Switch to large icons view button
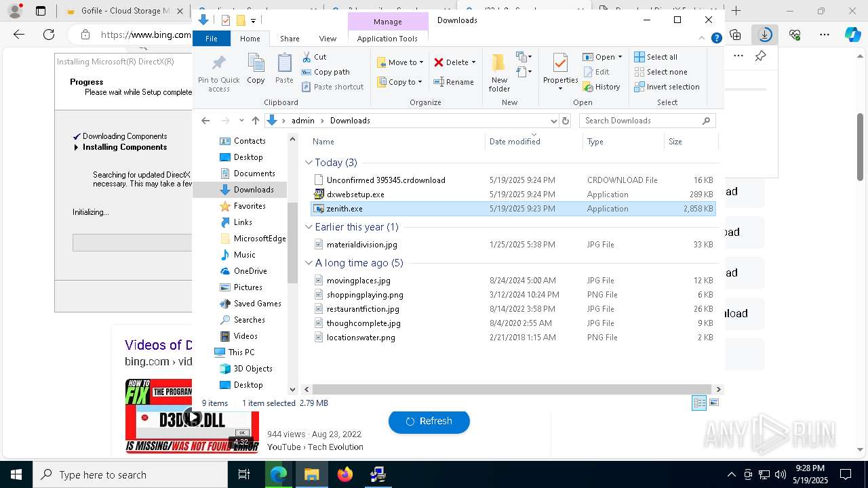The width and height of the screenshot is (868, 488). pyautogui.click(x=713, y=403)
